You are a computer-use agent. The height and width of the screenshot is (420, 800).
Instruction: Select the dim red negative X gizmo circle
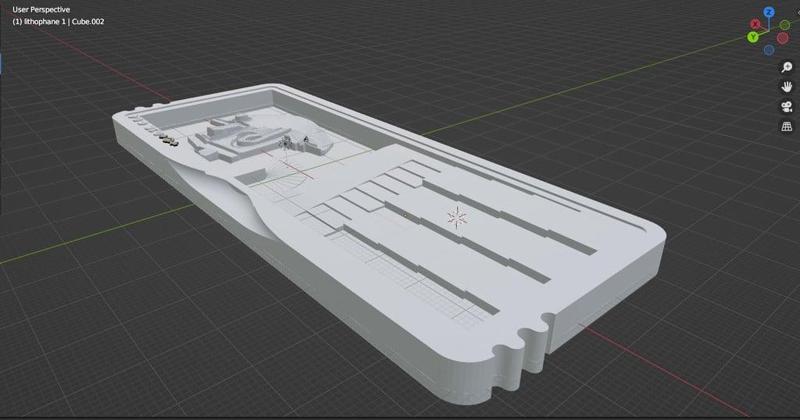[x=783, y=38]
